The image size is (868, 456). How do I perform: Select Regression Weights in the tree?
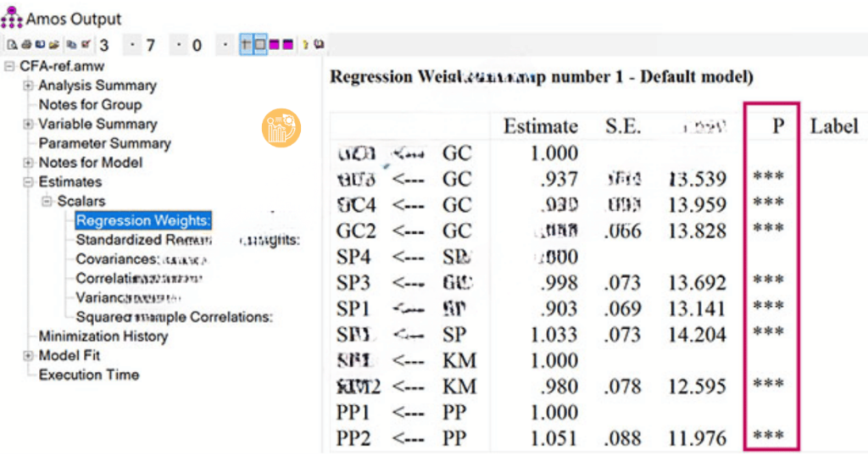143,221
